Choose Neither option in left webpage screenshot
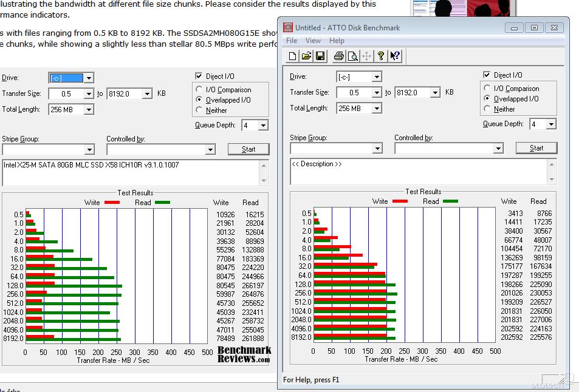This screenshot has width=579, height=392. [199, 110]
